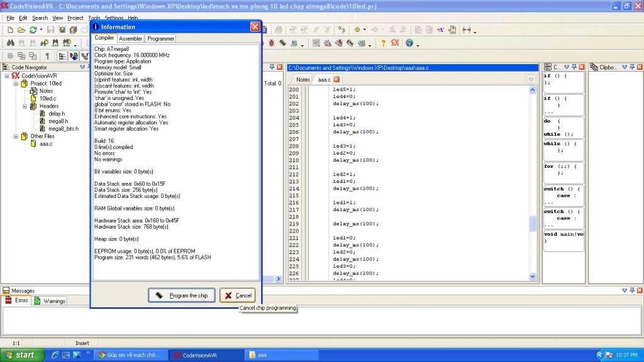Pin the Code Templates panel

tap(574, 67)
